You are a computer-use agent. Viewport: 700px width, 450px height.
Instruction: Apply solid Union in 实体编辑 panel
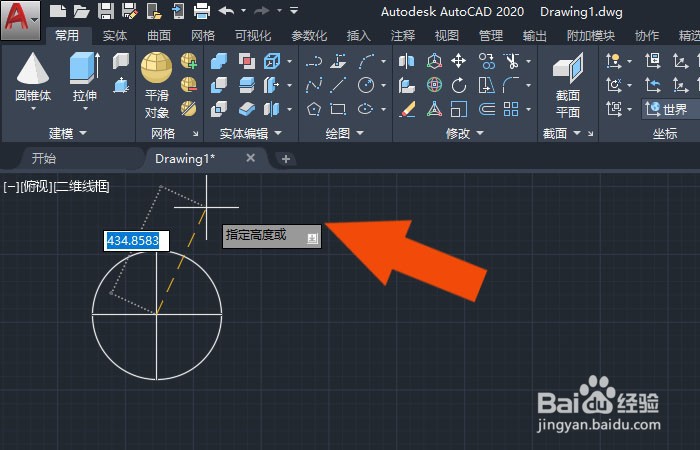pyautogui.click(x=219, y=61)
